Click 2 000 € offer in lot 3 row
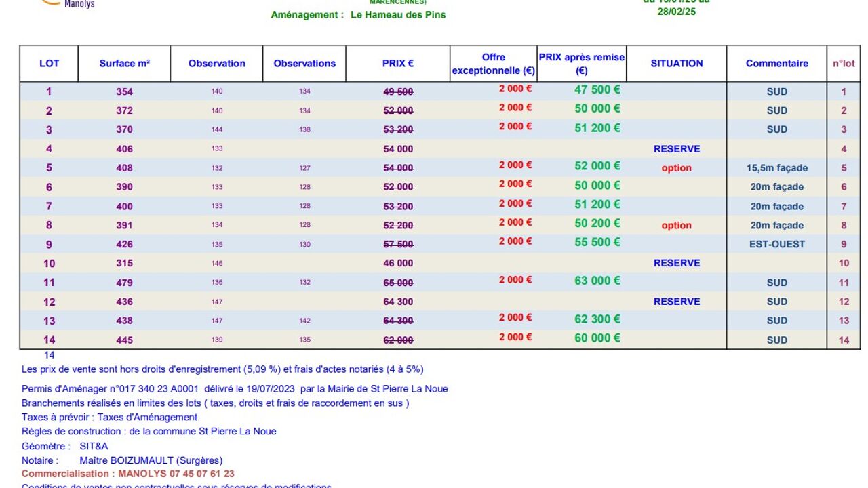Viewport: 868px width, 488px height. click(x=515, y=127)
